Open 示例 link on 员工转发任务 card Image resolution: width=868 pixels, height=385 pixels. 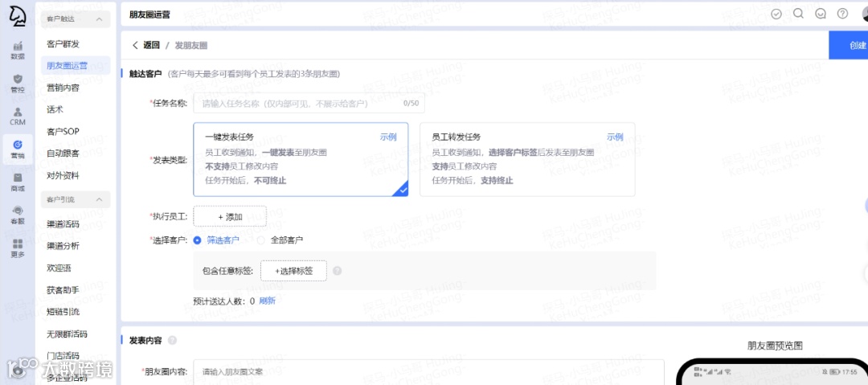(615, 137)
